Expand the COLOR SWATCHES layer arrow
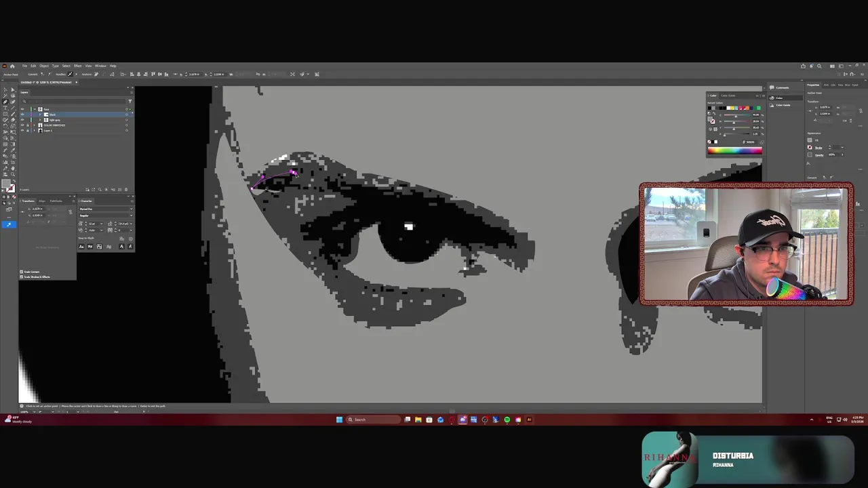 pos(34,125)
